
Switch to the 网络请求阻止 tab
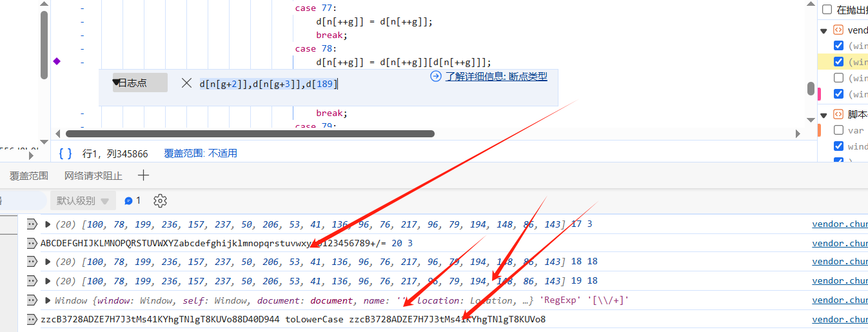(93, 175)
